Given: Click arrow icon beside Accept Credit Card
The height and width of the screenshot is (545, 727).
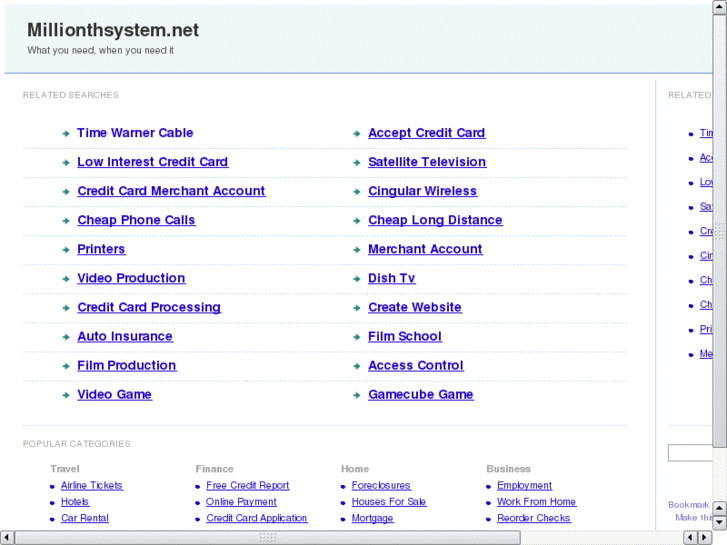Looking at the screenshot, I should pos(357,134).
